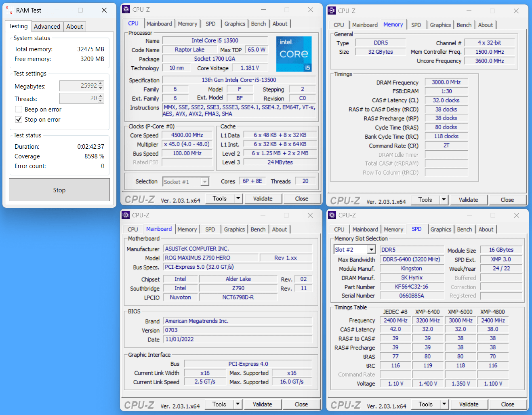Click the Raptor Lake code name value
Image resolution: width=532 pixels, height=415 pixels.
189,49
